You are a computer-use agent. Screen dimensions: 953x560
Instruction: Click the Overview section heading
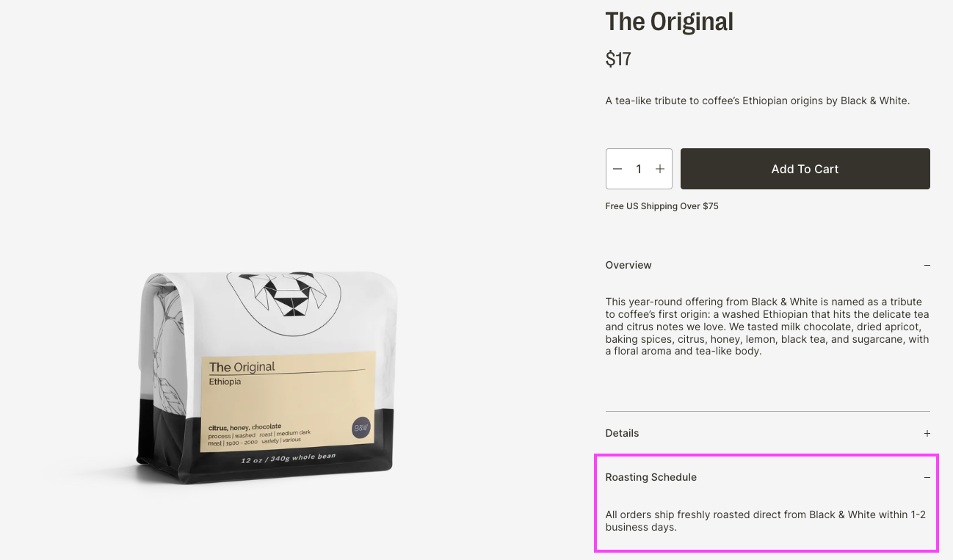628,265
